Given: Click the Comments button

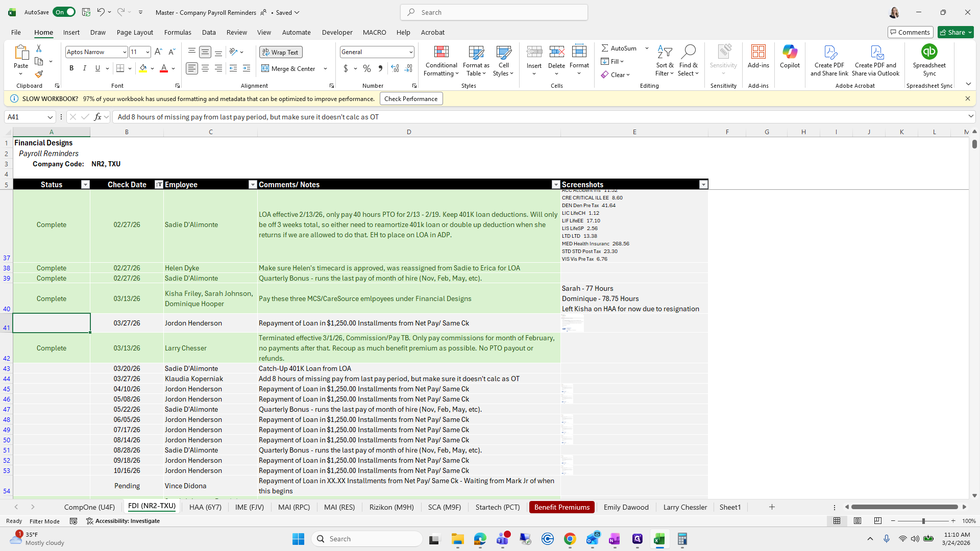Looking at the screenshot, I should [x=910, y=32].
